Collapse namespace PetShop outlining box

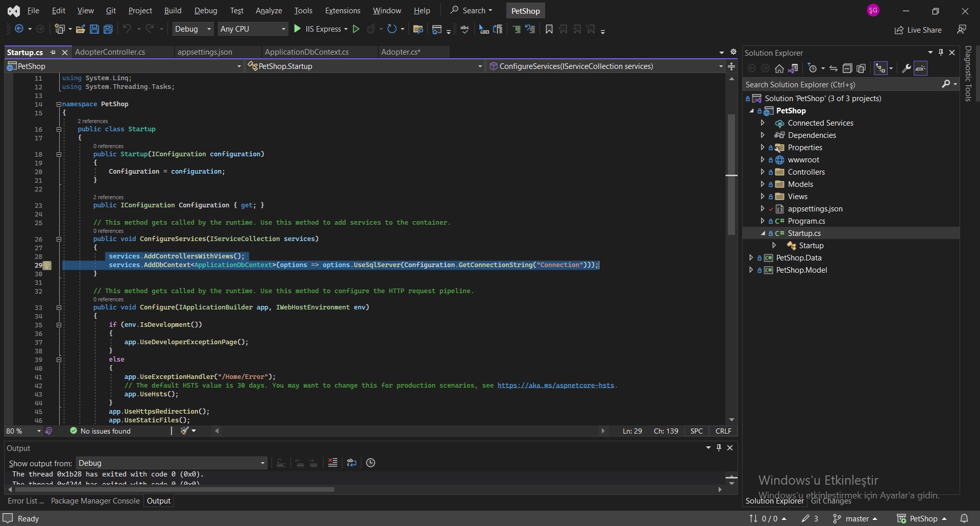pyautogui.click(x=59, y=104)
